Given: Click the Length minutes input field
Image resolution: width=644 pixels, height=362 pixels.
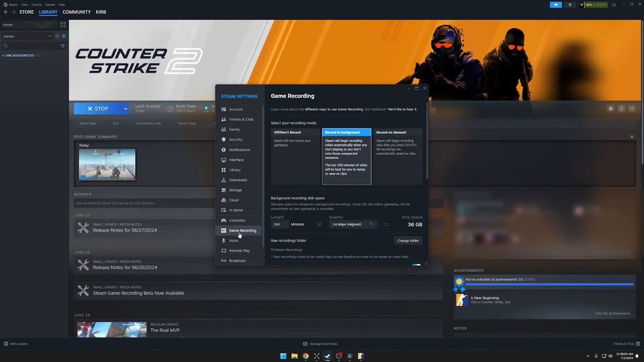Looking at the screenshot, I should click(279, 224).
